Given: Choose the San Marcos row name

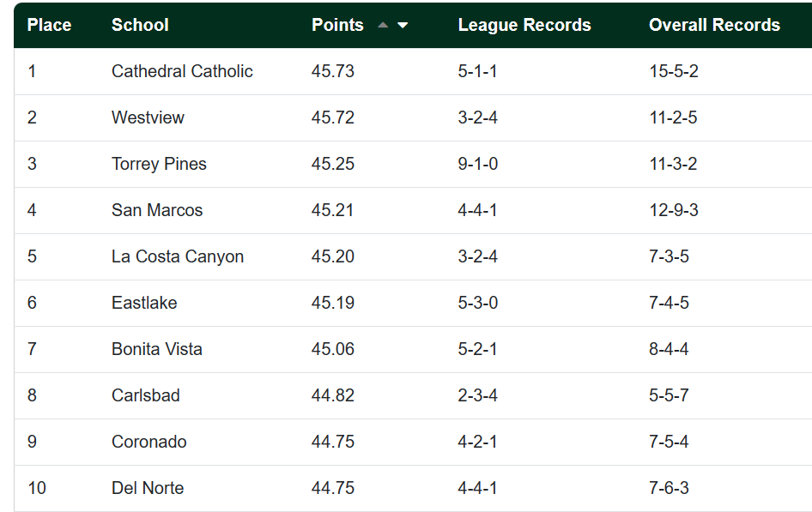Looking at the screenshot, I should 157,210.
